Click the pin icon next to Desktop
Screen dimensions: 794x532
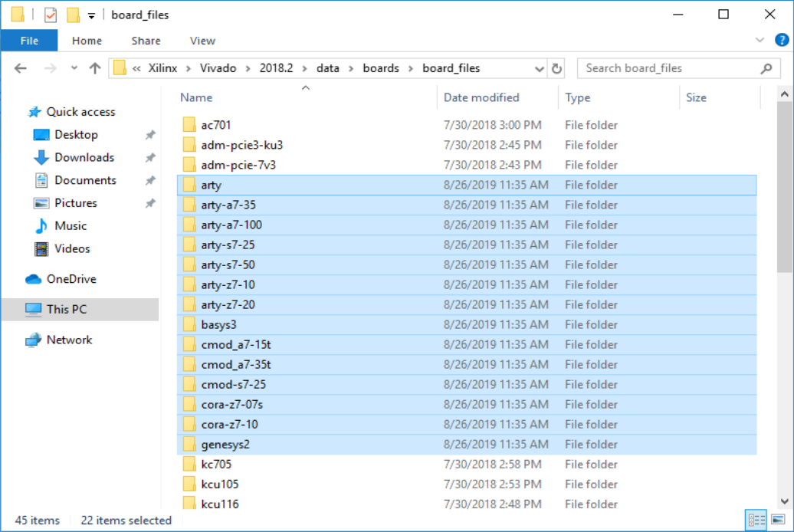coord(150,135)
